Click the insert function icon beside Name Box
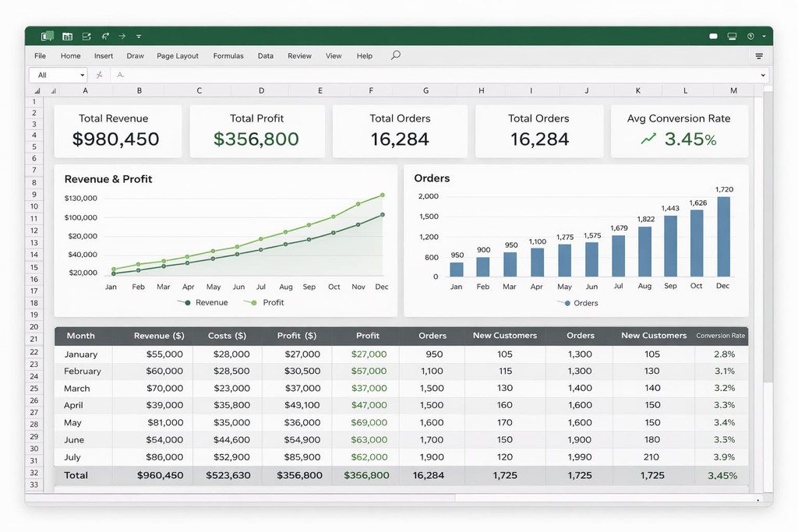 coord(99,75)
